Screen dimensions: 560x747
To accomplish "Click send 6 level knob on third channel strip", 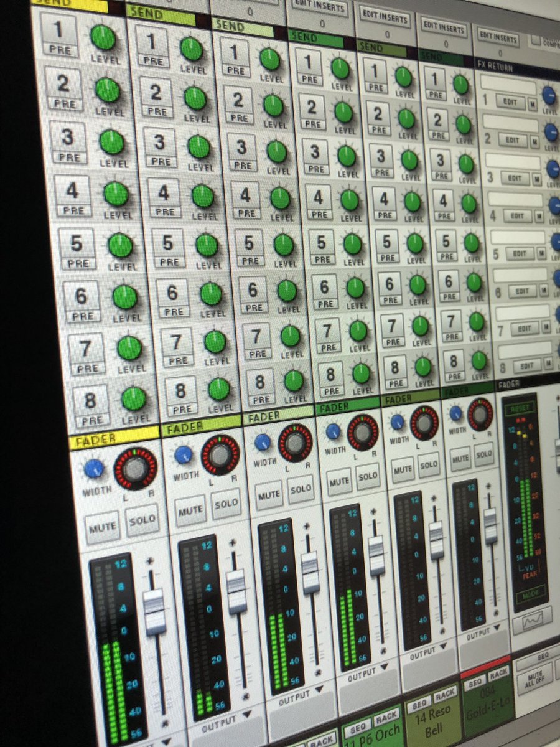I will tap(287, 291).
